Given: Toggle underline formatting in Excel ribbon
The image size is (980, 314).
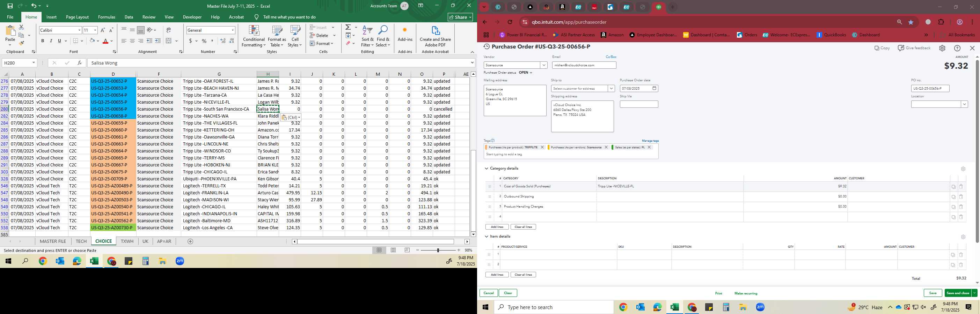Looking at the screenshot, I should (59, 41).
